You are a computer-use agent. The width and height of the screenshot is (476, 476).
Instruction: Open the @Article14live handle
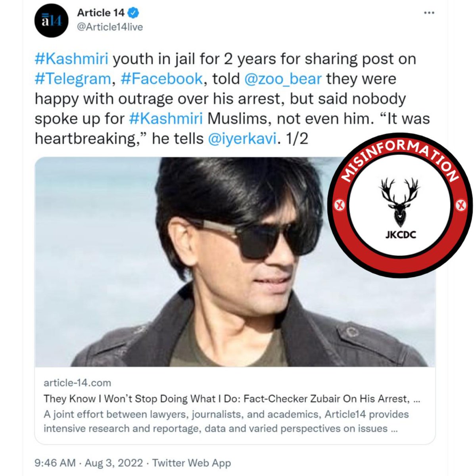110,27
